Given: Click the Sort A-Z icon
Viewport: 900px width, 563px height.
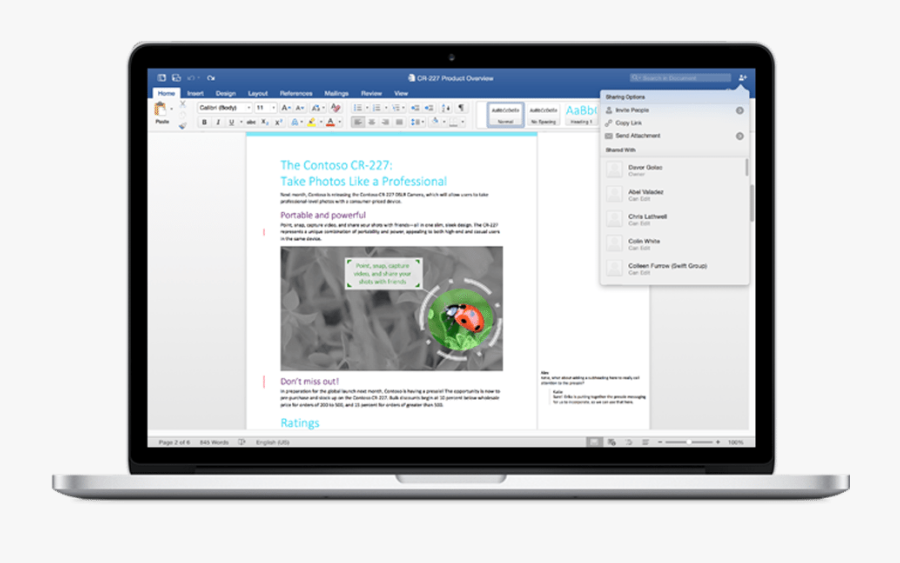Looking at the screenshot, I should point(446,108).
